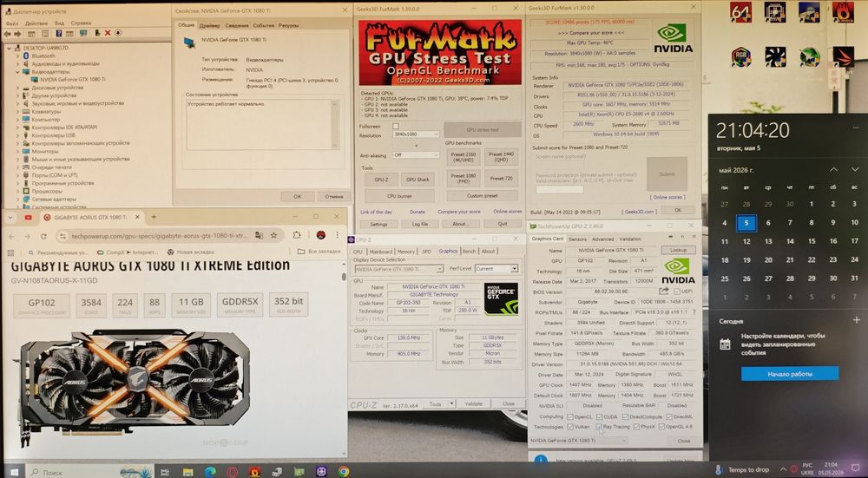The height and width of the screenshot is (478, 868).
Task: Open the 64 desktop shortcut icon
Action: 740,12
